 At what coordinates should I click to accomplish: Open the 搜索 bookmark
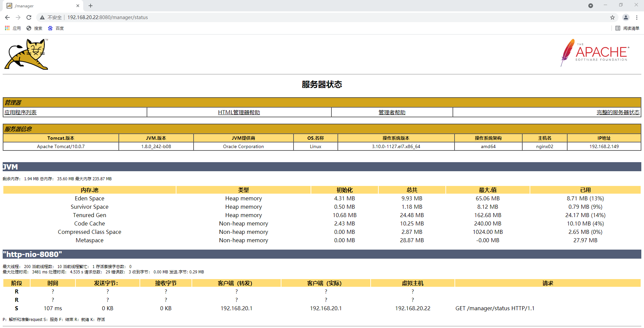point(35,28)
